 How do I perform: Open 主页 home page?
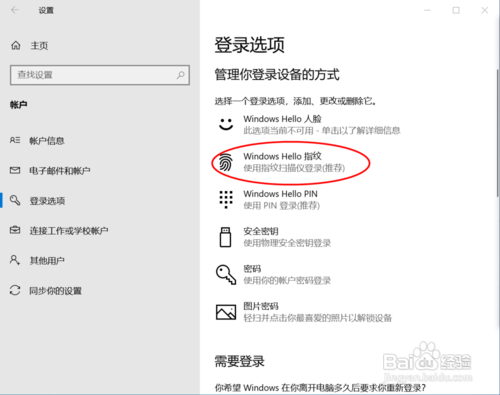[x=39, y=46]
